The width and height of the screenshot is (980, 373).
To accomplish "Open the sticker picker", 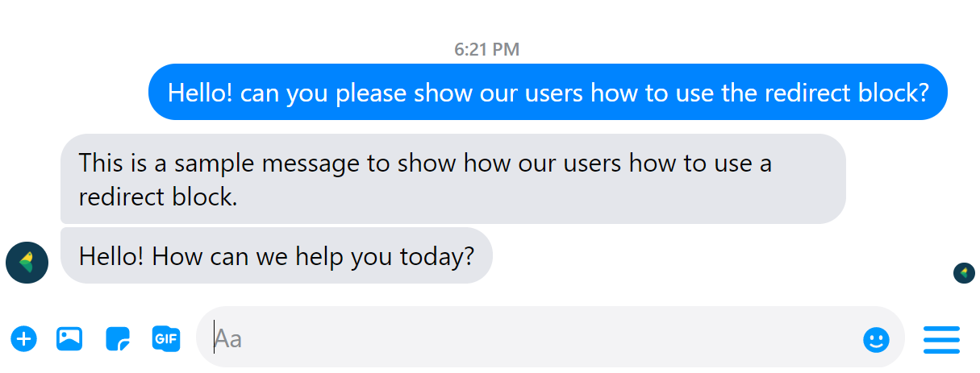I will [118, 339].
